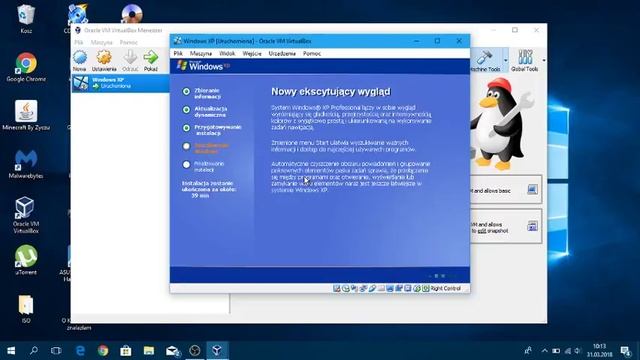Click the 'Nowy ekscytujący wygląd' heading

pos(331,92)
